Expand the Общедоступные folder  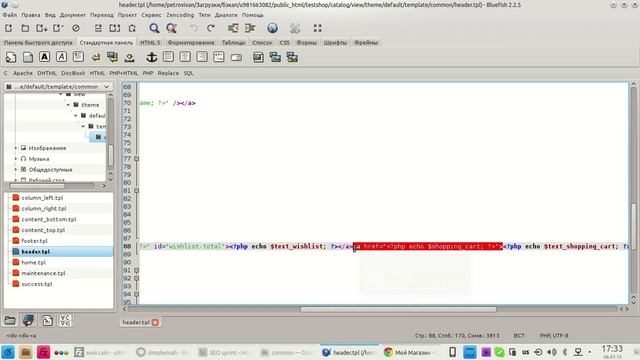pos(16,169)
